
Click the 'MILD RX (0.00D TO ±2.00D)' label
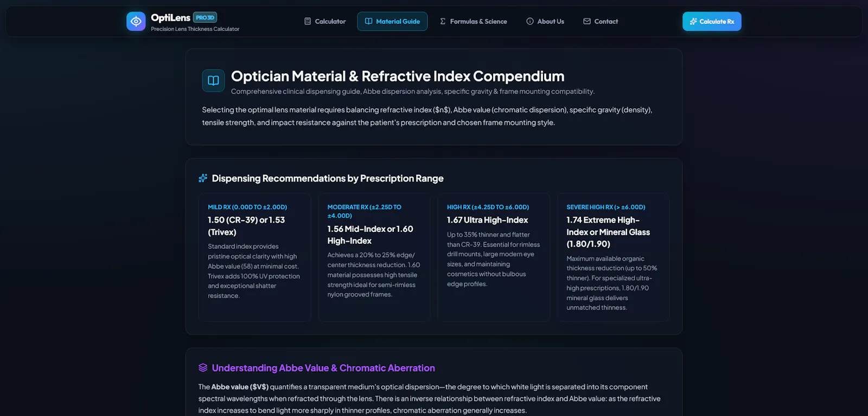[x=247, y=207]
